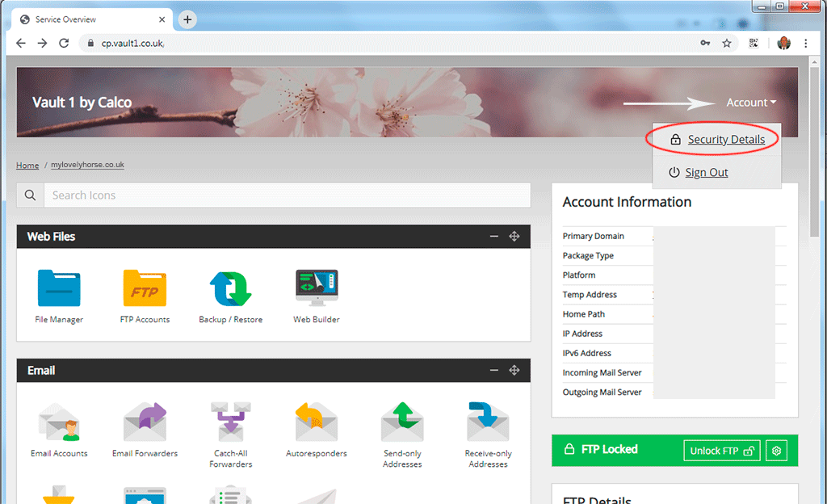The width and height of the screenshot is (827, 504).
Task: Open Autoresponders icon
Action: 317,422
